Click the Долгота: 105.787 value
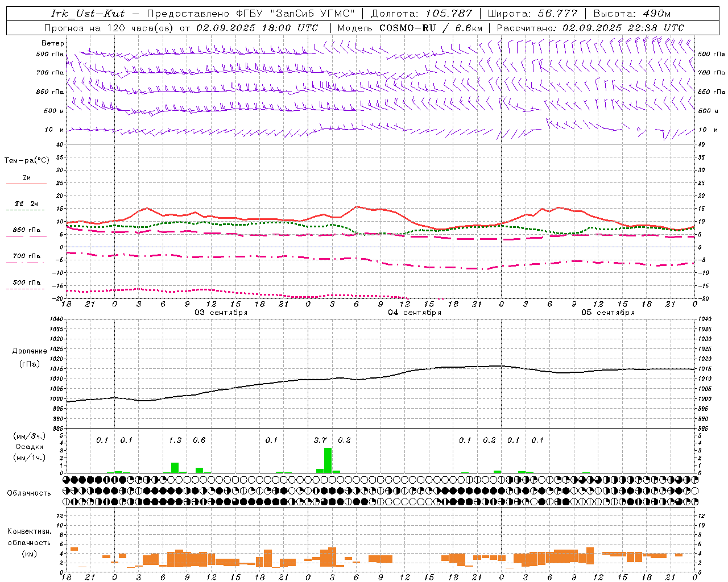 (421, 13)
